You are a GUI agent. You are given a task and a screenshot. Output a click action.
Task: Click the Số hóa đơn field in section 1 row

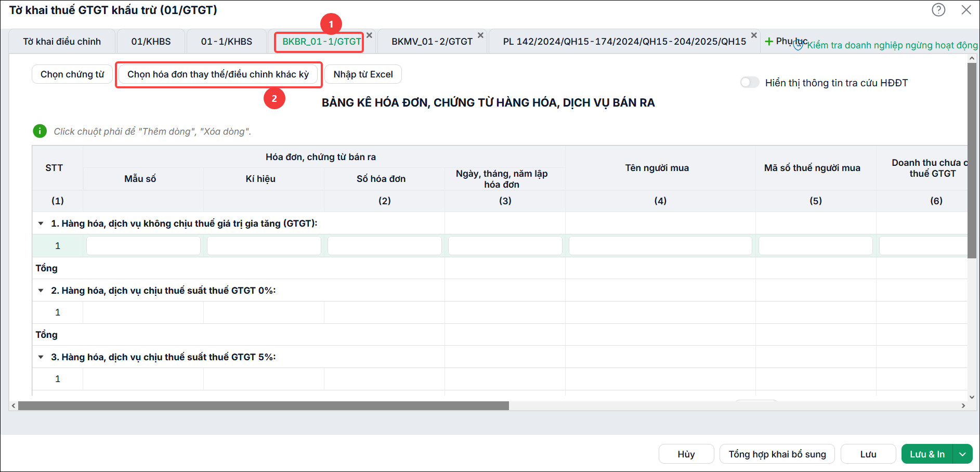point(385,245)
